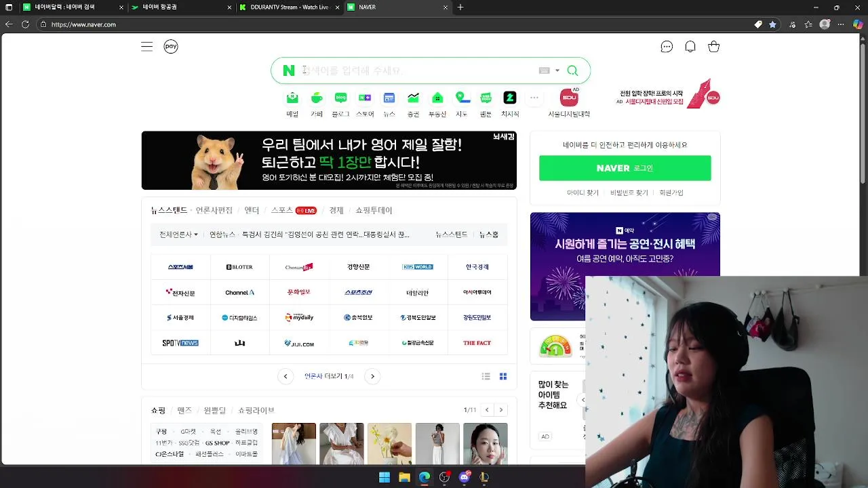
Task: Click the browser refresh button
Action: [x=25, y=24]
